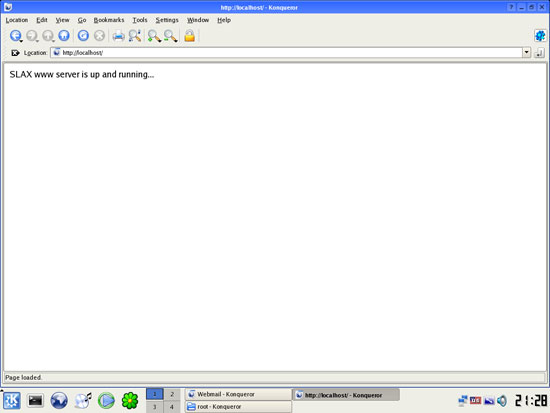Open Find in page binoculars icon
This screenshot has height=413, width=550.
pos(135,35)
